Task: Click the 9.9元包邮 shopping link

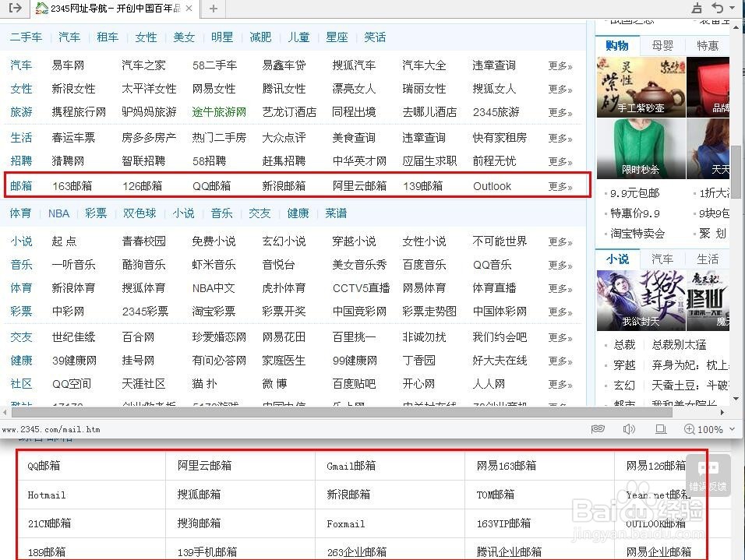Action: [x=635, y=193]
